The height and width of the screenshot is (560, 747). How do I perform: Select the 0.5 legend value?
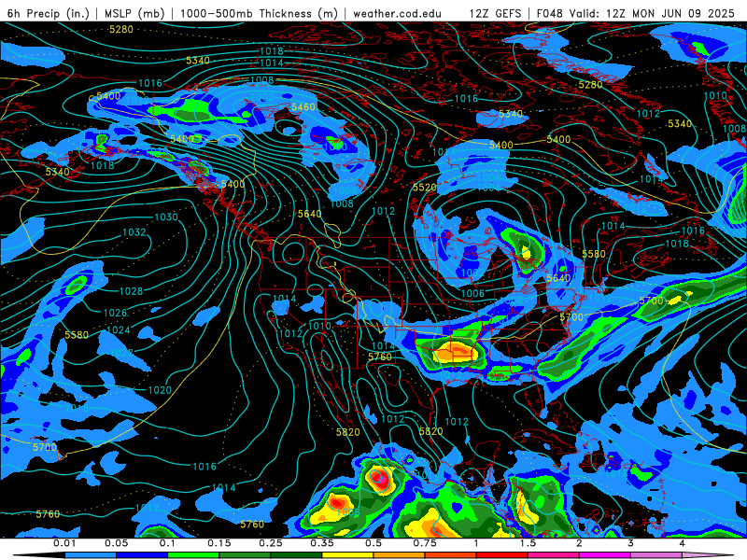373,543
